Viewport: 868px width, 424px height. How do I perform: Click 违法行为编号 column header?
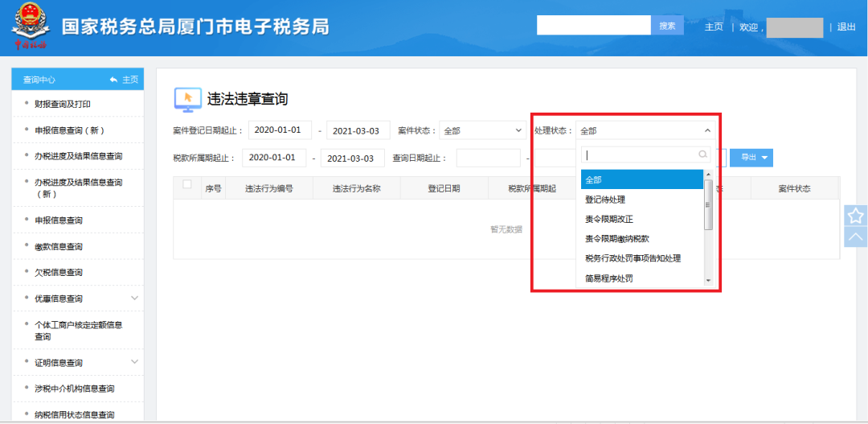coord(269,188)
